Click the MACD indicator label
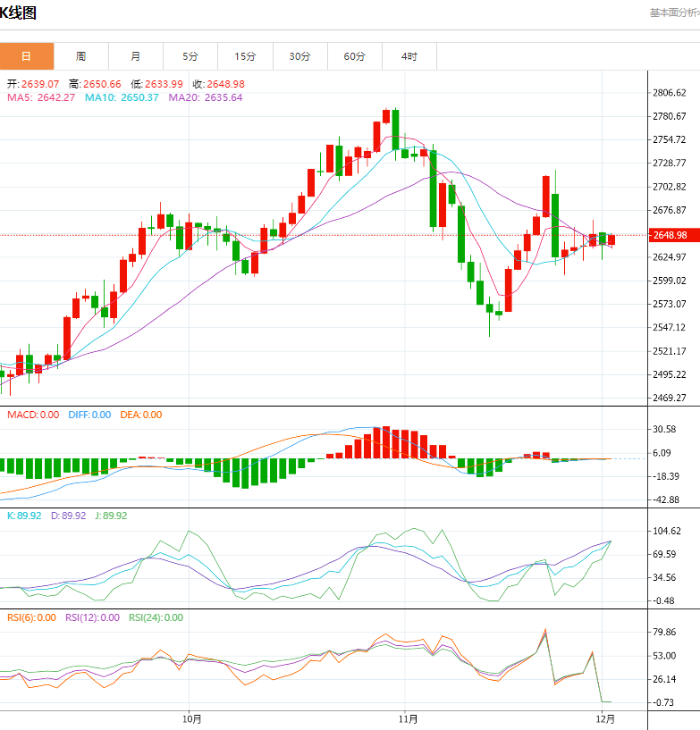700x730 pixels. [33, 415]
